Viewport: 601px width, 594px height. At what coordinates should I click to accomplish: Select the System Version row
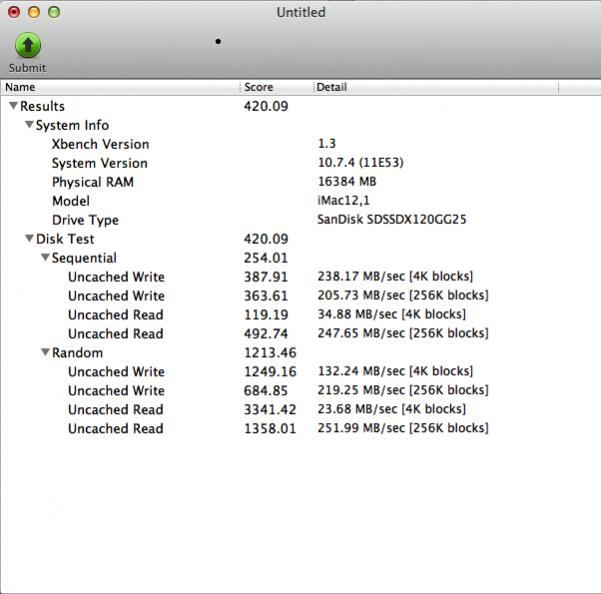point(300,163)
